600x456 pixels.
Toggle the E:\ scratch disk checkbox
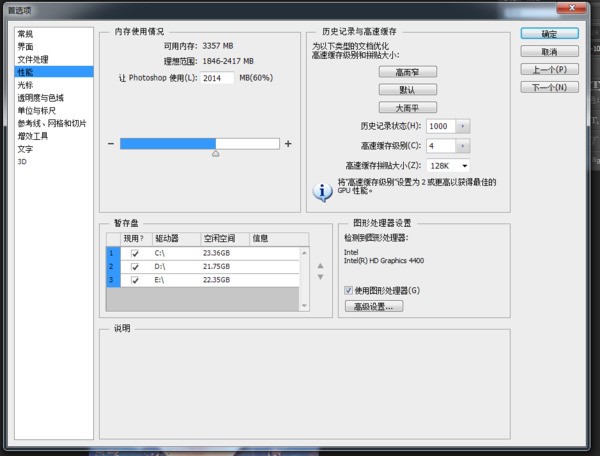[x=134, y=280]
